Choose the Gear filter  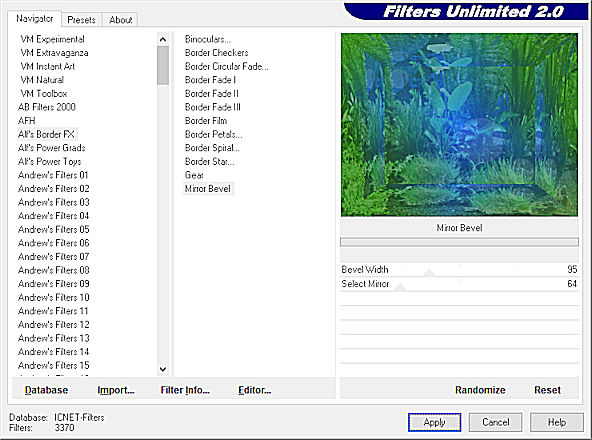(x=194, y=175)
